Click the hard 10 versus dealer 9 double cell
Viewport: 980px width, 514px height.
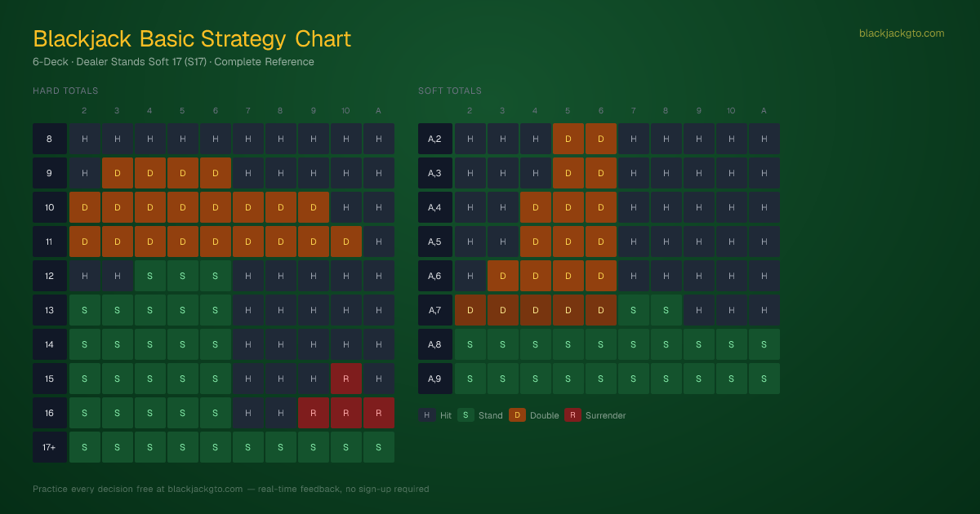[x=314, y=207]
